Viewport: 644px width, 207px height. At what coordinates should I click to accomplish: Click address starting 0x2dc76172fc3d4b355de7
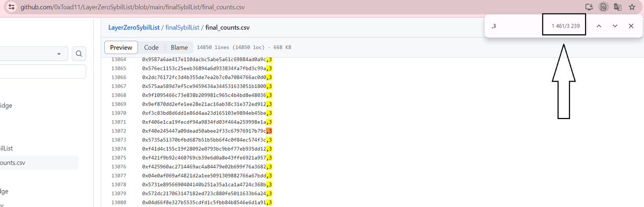pyautogui.click(x=204, y=77)
